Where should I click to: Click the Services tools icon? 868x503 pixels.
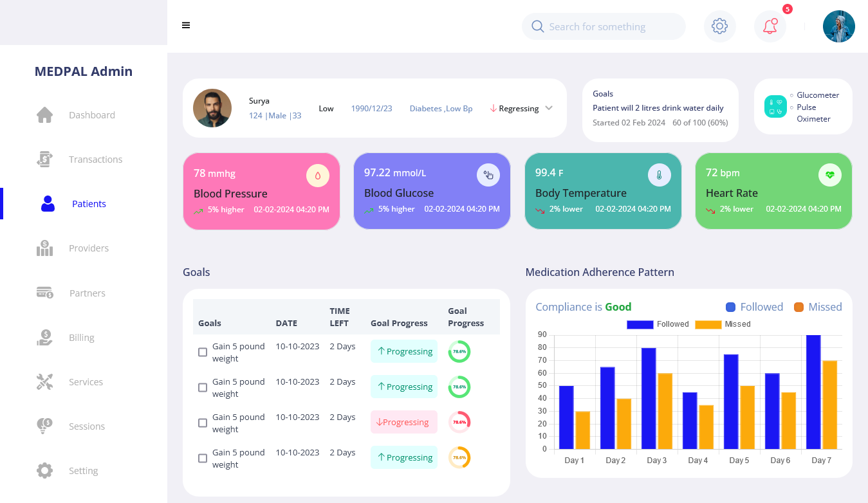[x=44, y=382]
